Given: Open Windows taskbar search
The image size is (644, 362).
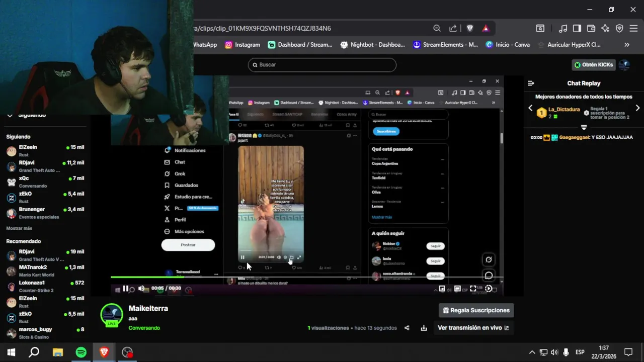Looking at the screenshot, I should 34,352.
